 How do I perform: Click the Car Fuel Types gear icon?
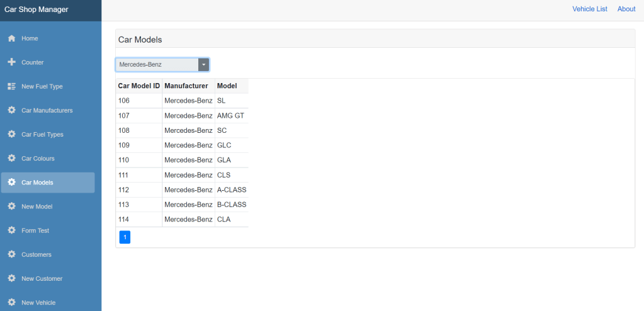pyautogui.click(x=11, y=134)
